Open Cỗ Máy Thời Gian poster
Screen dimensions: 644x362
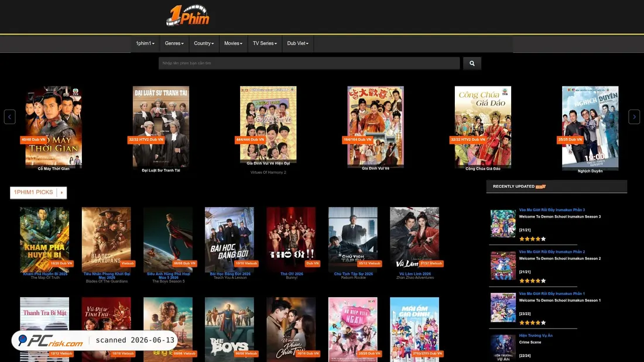(53, 126)
